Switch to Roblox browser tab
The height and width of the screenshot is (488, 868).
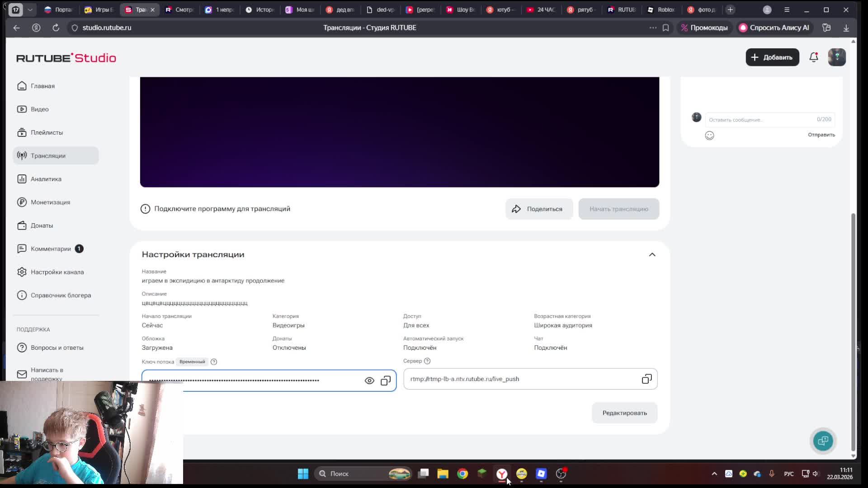(x=662, y=9)
